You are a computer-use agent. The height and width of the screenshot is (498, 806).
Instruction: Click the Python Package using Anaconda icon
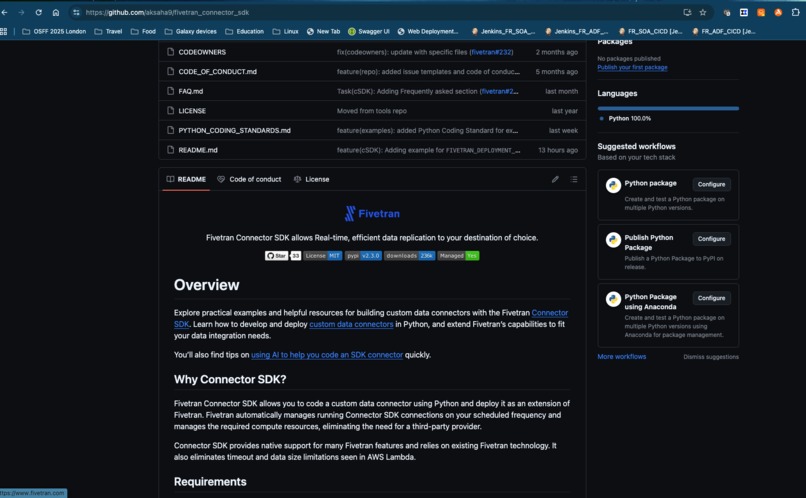coord(613,299)
